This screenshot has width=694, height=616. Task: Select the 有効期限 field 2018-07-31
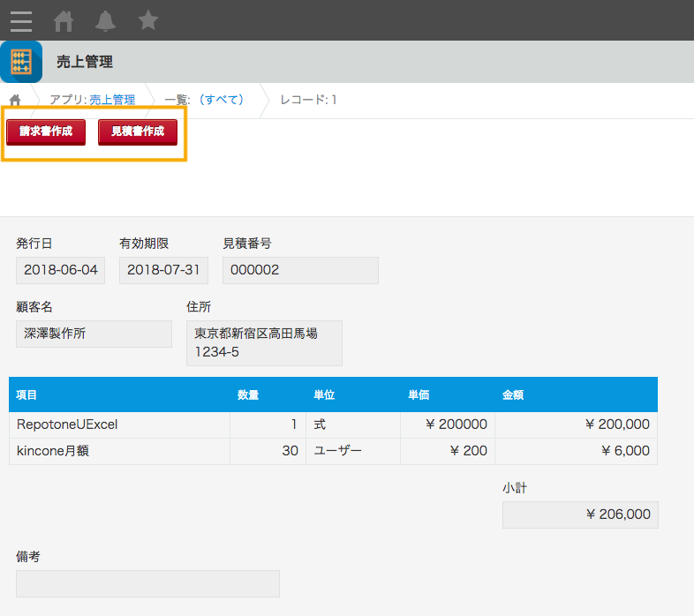(x=163, y=270)
